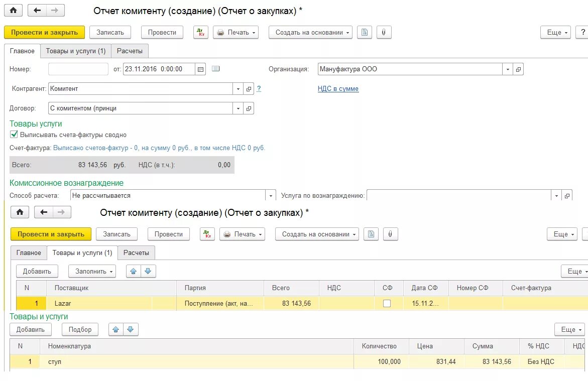
Task: Go back using the lower window's left arrow
Action: click(x=44, y=212)
